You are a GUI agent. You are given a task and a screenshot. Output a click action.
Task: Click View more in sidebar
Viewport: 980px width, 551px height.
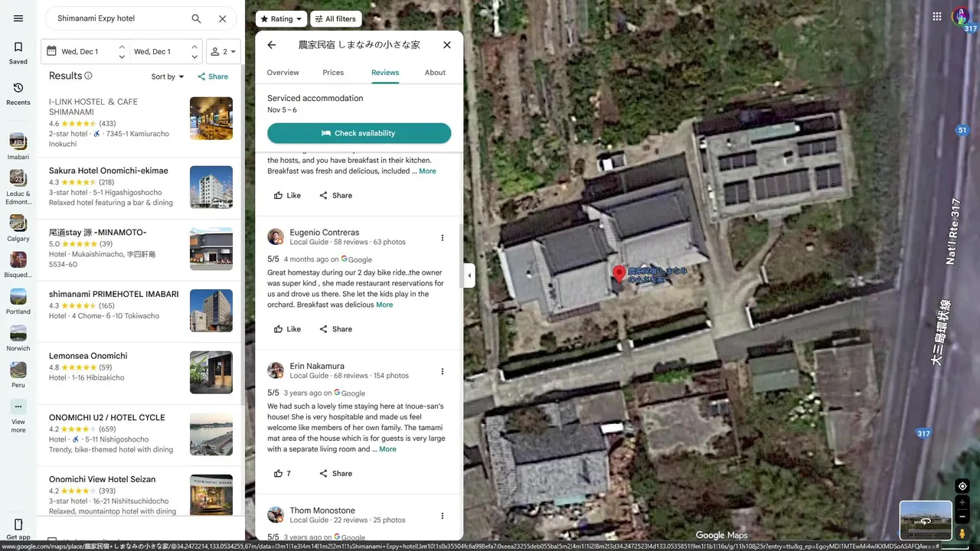click(x=18, y=416)
